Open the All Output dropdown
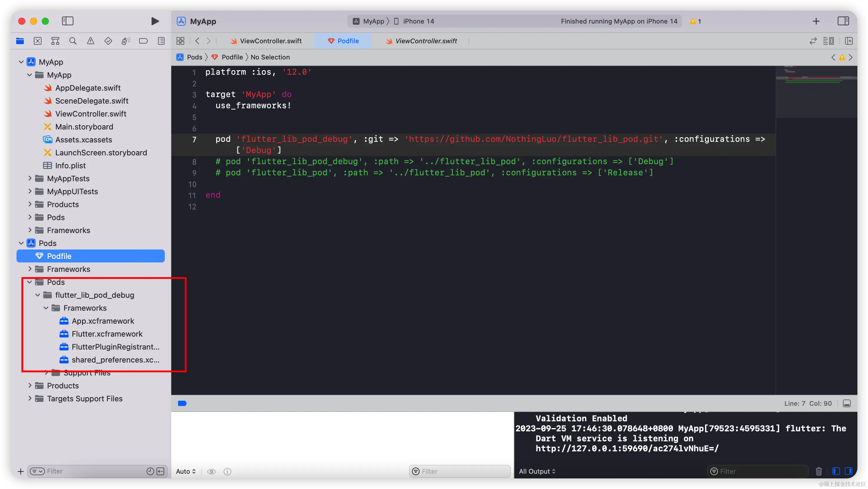 537,471
